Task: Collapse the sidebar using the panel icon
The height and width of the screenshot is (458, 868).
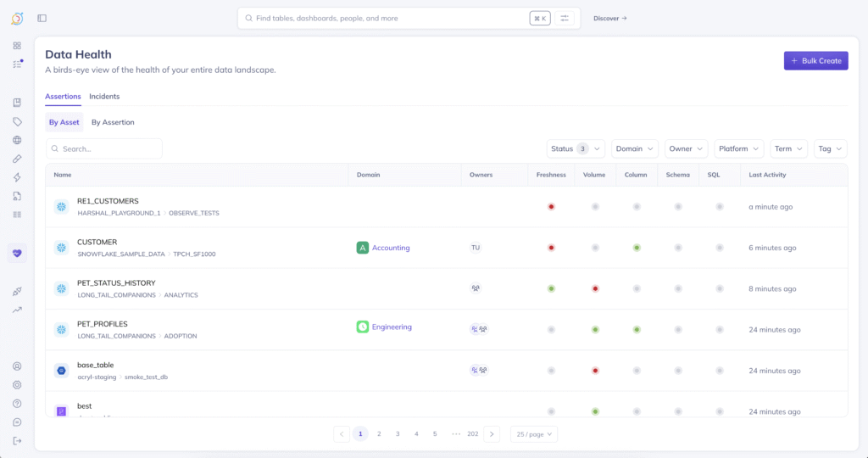Action: click(x=42, y=18)
